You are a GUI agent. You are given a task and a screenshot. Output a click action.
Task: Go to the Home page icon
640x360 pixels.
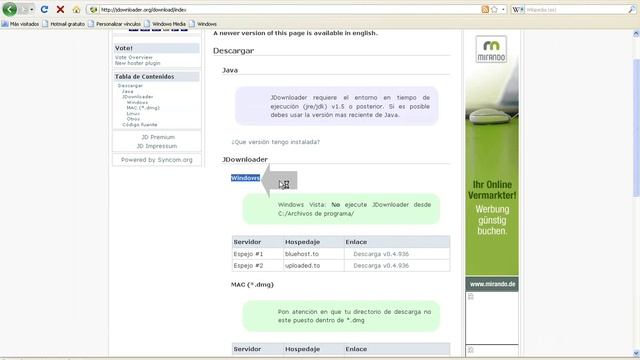(76, 9)
